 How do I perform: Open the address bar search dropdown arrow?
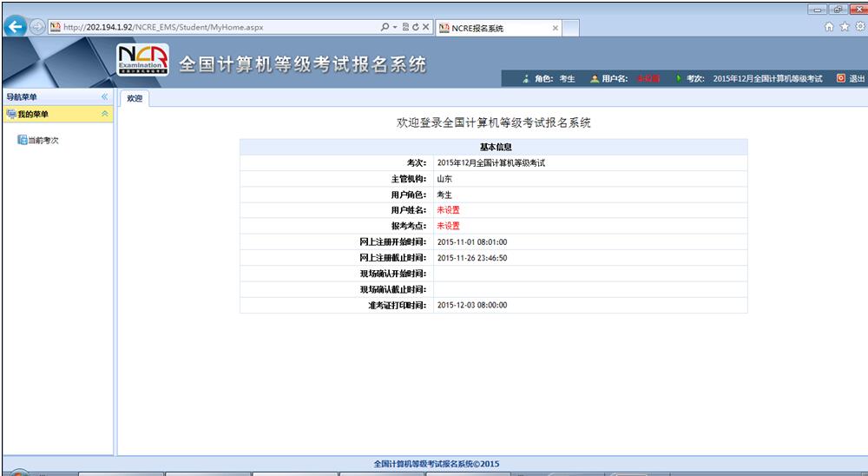point(395,27)
